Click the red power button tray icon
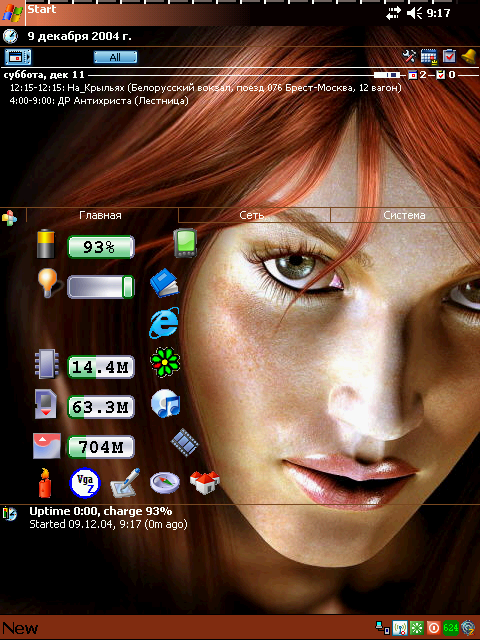480x640 pixels. tap(433, 628)
